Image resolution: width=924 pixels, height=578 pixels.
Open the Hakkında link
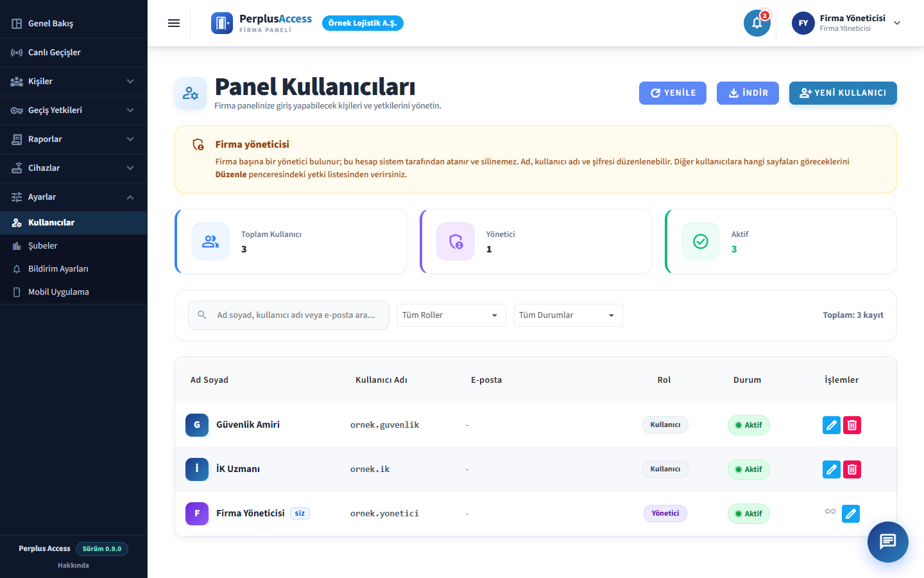click(73, 566)
